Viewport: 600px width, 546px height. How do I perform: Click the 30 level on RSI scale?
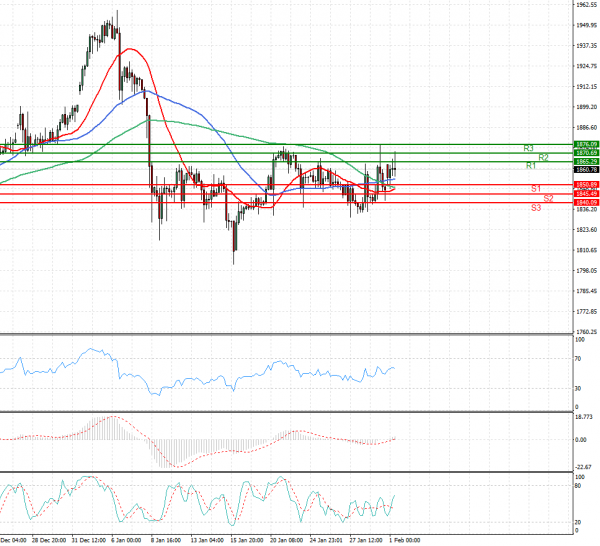[578, 388]
